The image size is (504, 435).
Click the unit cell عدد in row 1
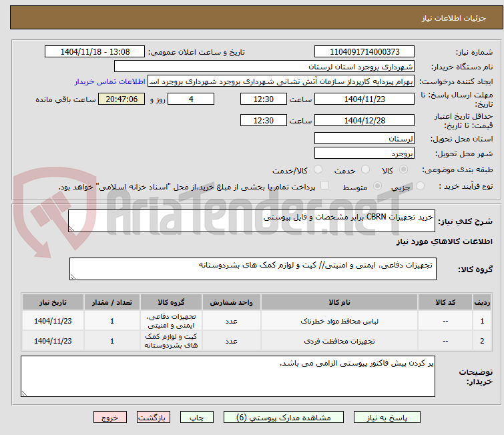pyautogui.click(x=232, y=321)
